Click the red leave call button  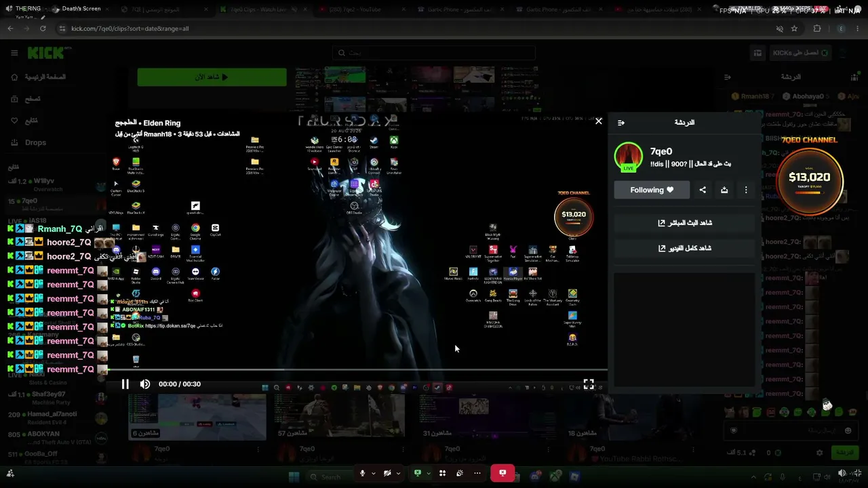502,473
